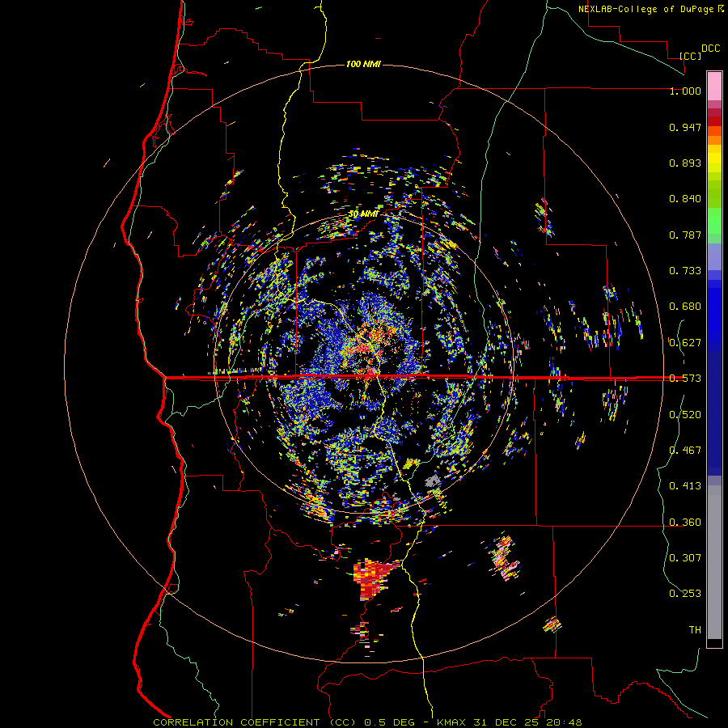Click the 31 DEC 25 date text

point(506,722)
